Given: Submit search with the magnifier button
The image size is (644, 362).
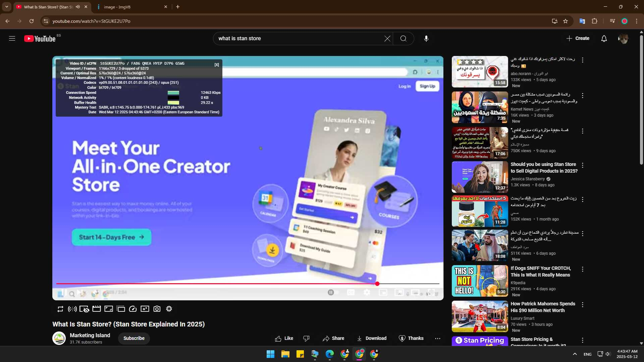Looking at the screenshot, I should click(404, 39).
